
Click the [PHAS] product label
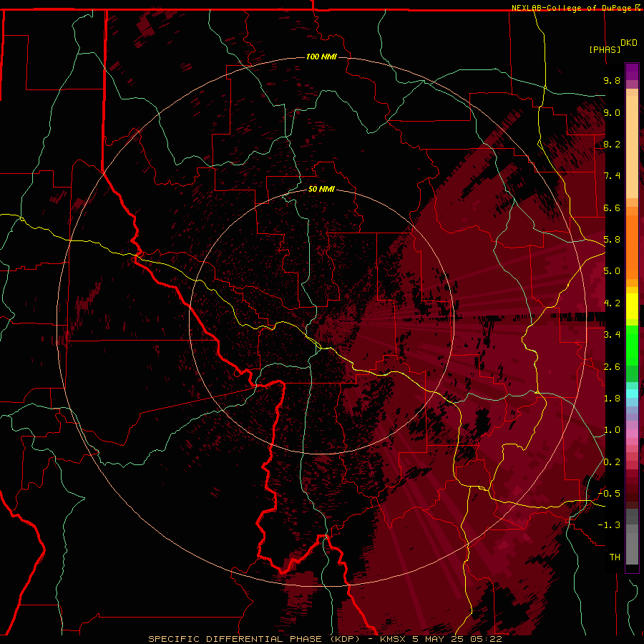(605, 49)
